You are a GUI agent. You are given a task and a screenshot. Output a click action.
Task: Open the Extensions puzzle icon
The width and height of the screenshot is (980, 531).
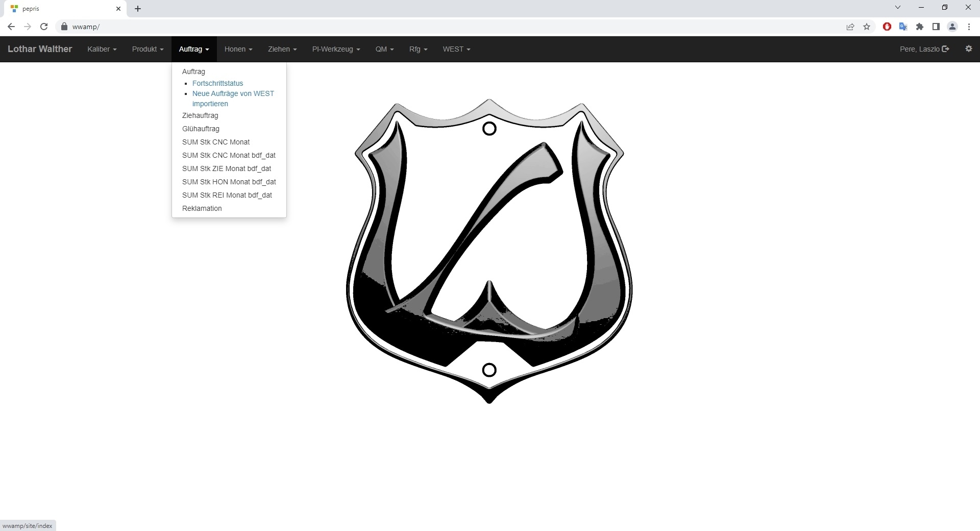point(920,27)
